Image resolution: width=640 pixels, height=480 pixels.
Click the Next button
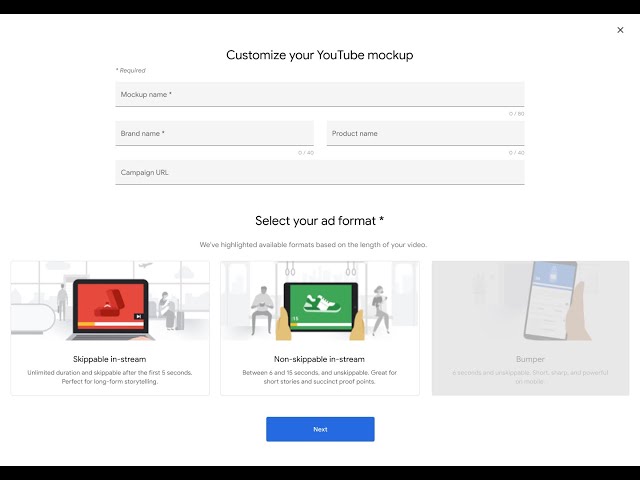pos(320,429)
